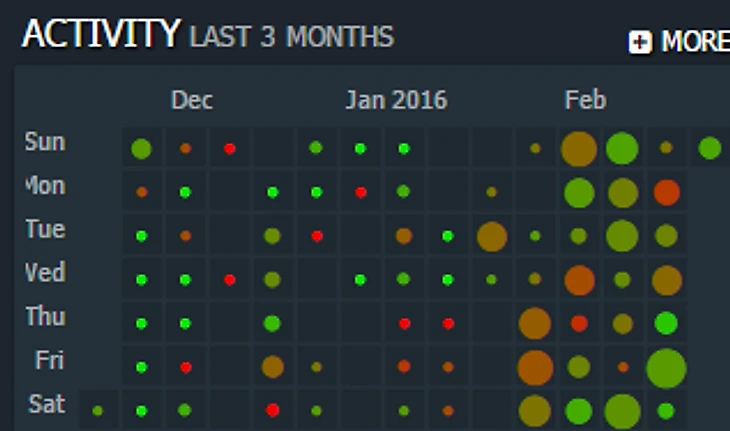Click the Tue row label
The image size is (730, 431).
click(x=45, y=229)
